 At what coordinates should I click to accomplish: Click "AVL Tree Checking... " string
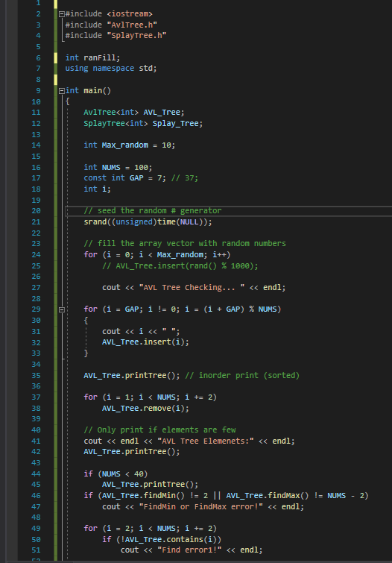tap(192, 287)
